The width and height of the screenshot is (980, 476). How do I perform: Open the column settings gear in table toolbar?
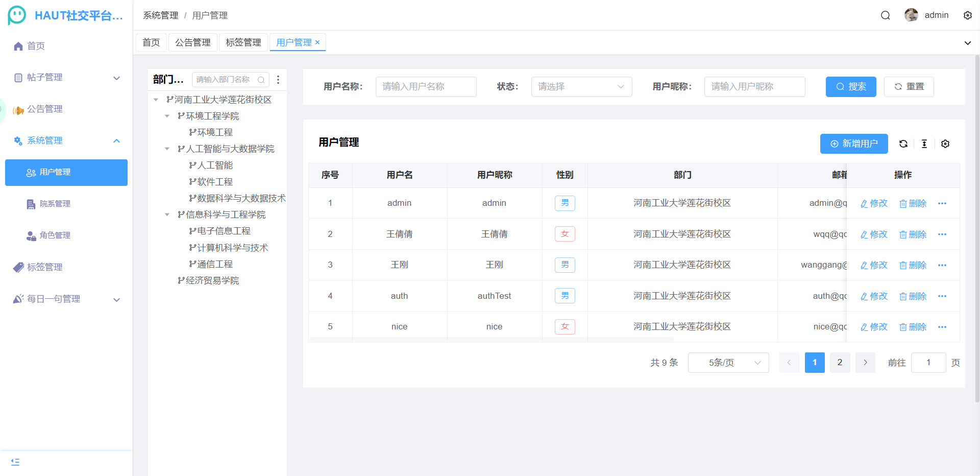pos(945,144)
